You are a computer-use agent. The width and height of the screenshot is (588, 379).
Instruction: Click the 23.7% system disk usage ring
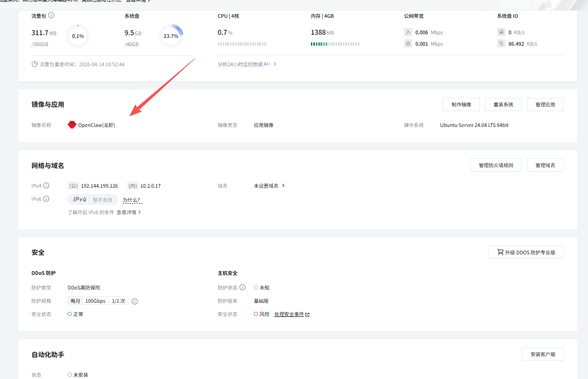click(171, 36)
